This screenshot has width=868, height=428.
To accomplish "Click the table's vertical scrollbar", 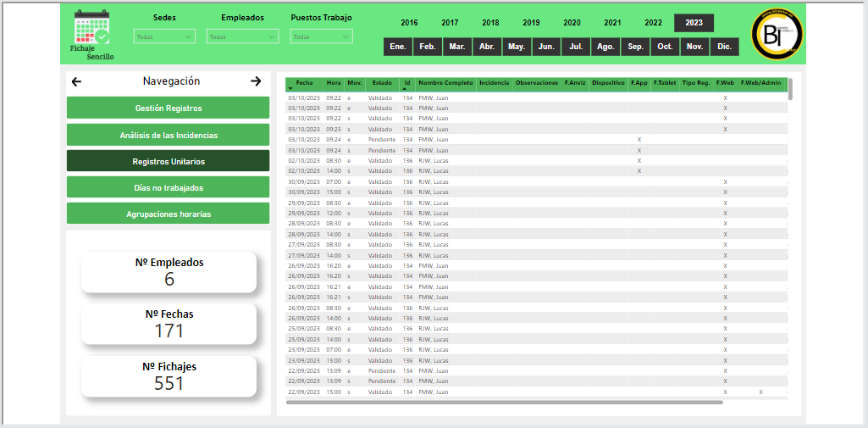I will coord(790,90).
